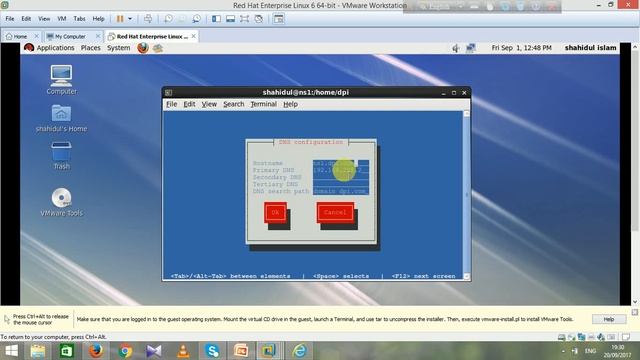Click the OK button in DNS configuration

click(276, 212)
